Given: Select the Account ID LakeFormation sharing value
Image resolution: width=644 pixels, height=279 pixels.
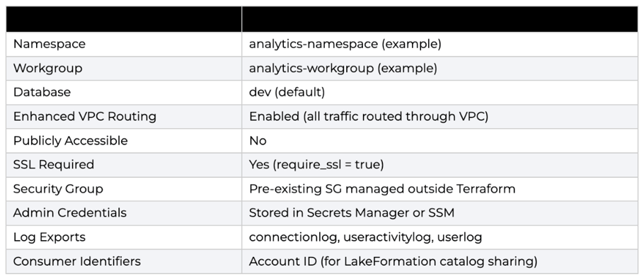Looking at the screenshot, I should [393, 261].
